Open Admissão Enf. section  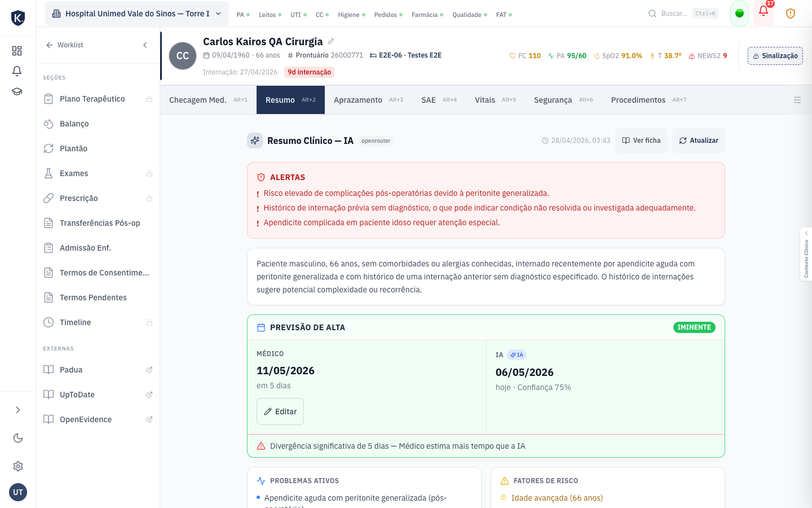(98, 248)
